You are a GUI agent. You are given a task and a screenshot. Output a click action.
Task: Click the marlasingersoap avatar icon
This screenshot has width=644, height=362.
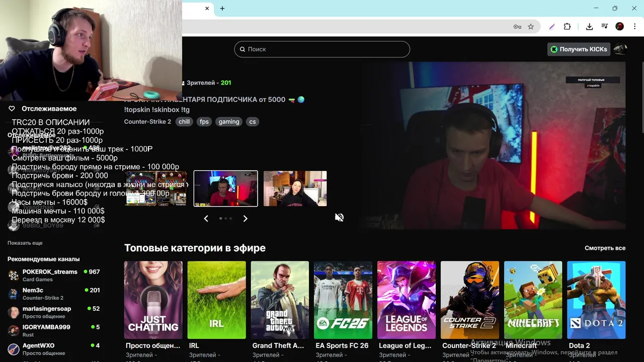coord(14,312)
